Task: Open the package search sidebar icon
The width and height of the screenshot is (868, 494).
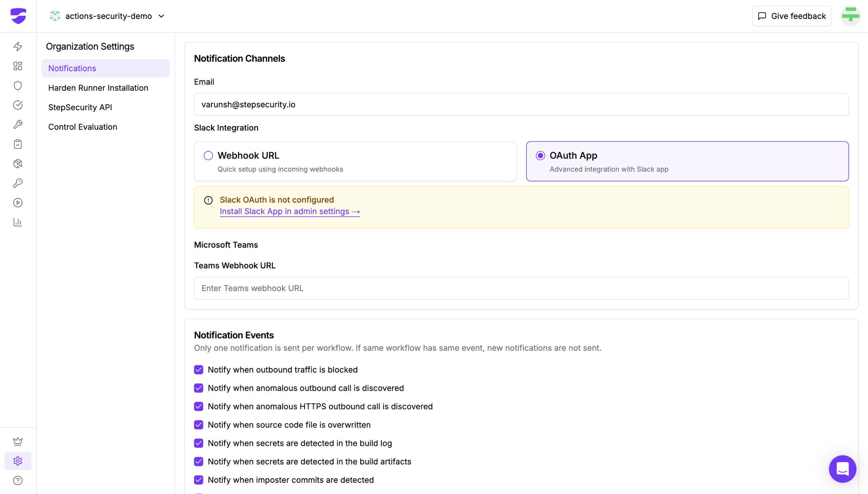Action: [x=18, y=164]
